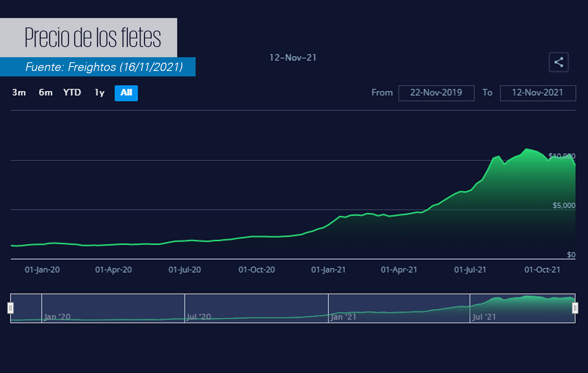Click the Fuente: Freightos source banner
This screenshot has width=588, height=373.
point(104,67)
